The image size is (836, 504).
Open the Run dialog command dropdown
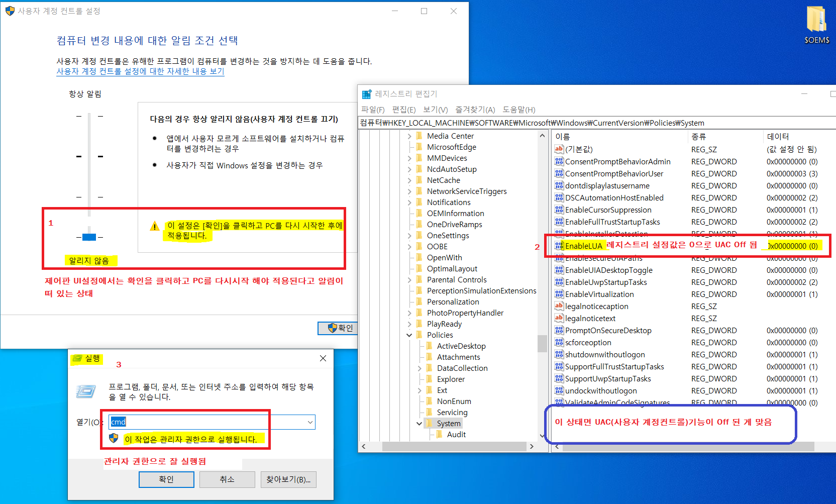pos(310,422)
